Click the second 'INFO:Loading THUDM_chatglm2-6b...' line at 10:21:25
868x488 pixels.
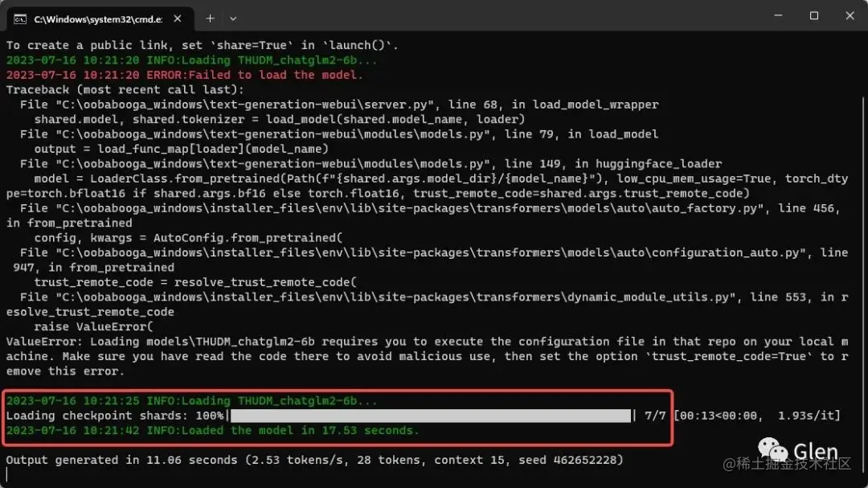pos(191,400)
